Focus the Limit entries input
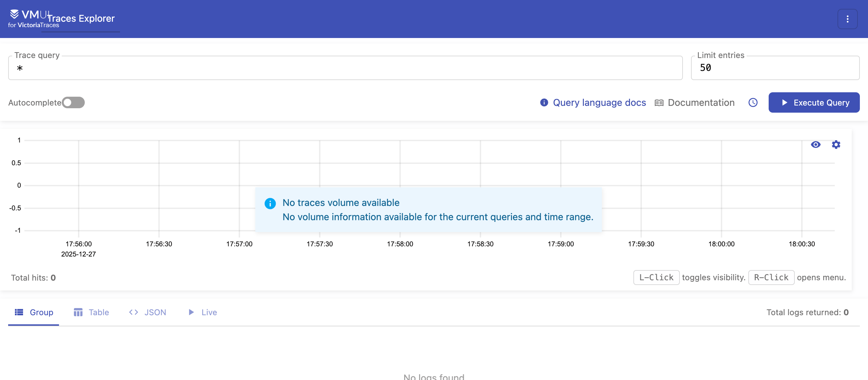 pyautogui.click(x=775, y=68)
